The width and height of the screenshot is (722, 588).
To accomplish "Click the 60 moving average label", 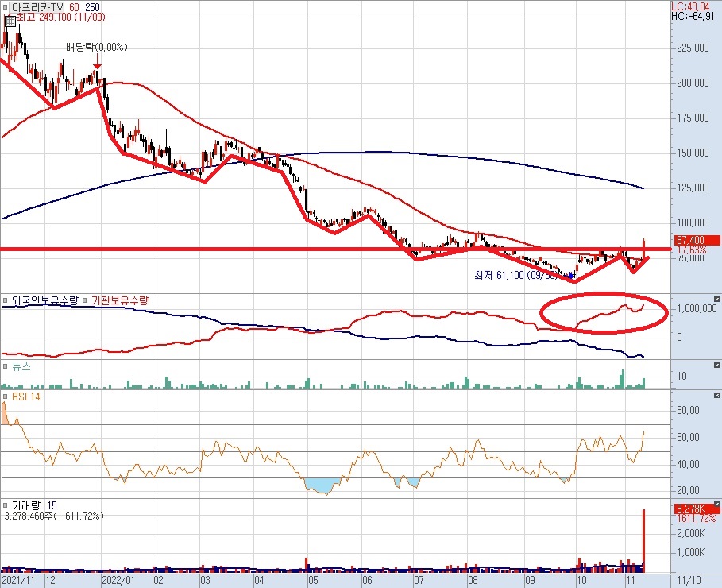I will tap(74, 7).
